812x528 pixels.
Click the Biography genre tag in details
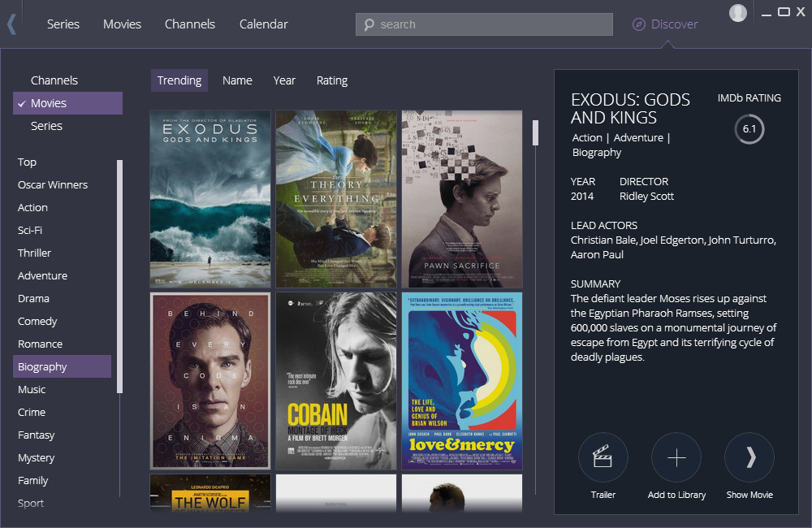pos(597,153)
